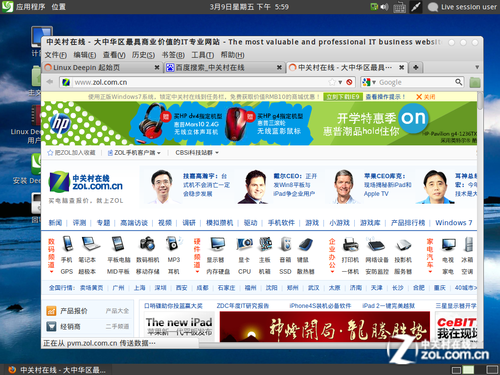500x375 pixels.
Task: Click the 产品报价 icon in sidebar
Action: [51, 311]
